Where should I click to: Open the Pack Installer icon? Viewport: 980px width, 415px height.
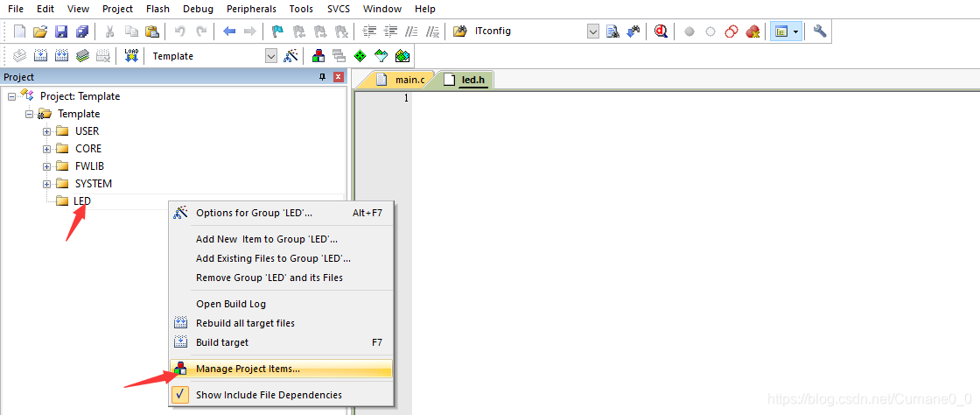tap(402, 56)
